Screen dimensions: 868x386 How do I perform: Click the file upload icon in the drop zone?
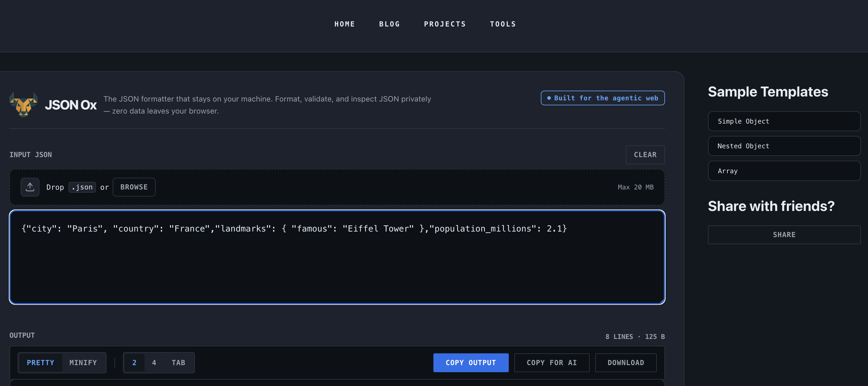(30, 187)
